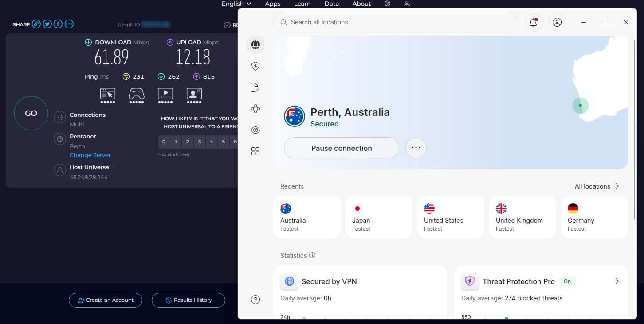644x324 pixels.
Task: Click the Threat Protection Pro On badge
Action: tap(567, 281)
